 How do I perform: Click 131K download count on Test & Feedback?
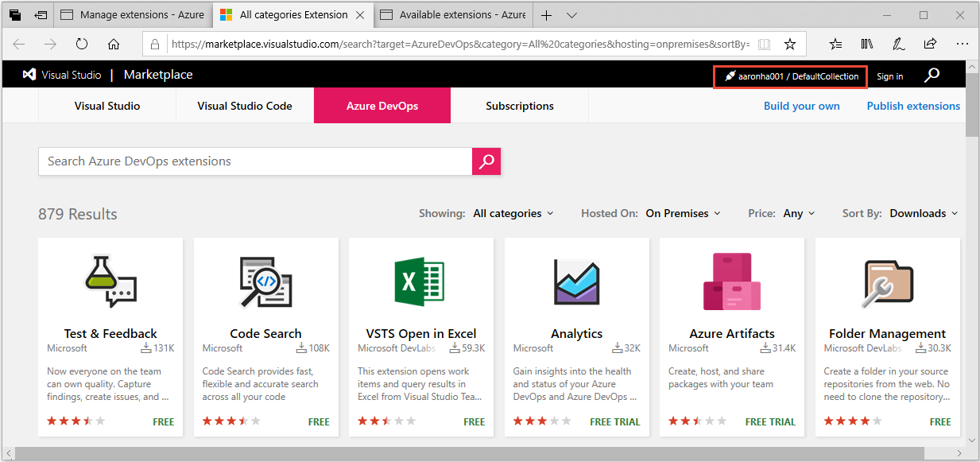[157, 348]
